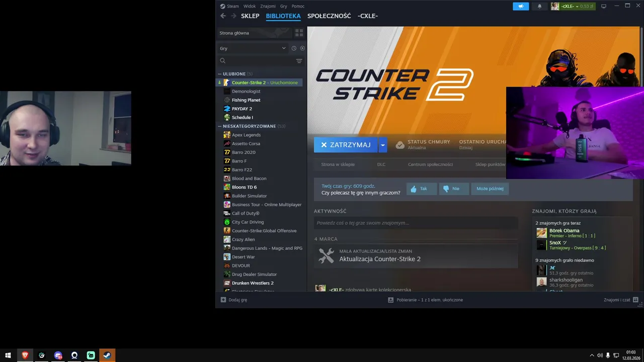Click the ready-to-play filter icon
Viewport: 644px width, 362px height.
coord(302,48)
